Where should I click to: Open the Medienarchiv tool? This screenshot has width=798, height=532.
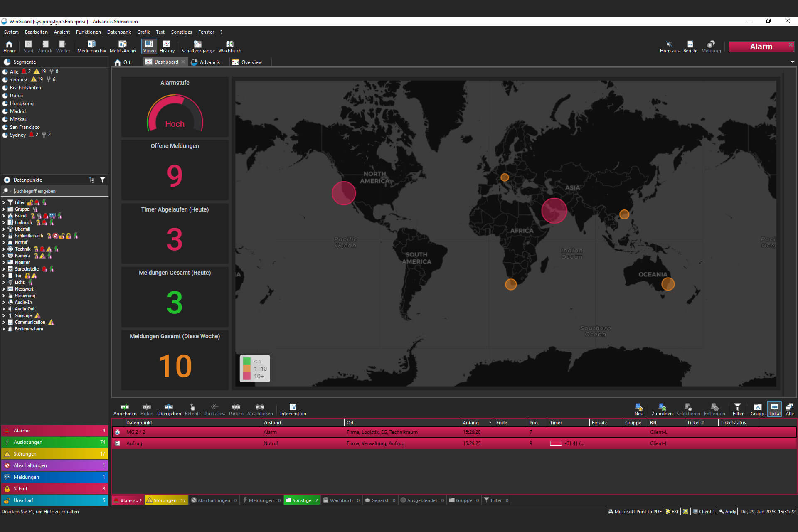click(91, 47)
